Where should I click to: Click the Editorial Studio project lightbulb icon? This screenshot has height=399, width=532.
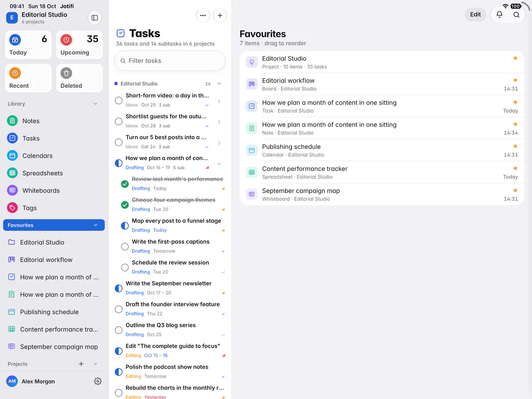(x=252, y=62)
